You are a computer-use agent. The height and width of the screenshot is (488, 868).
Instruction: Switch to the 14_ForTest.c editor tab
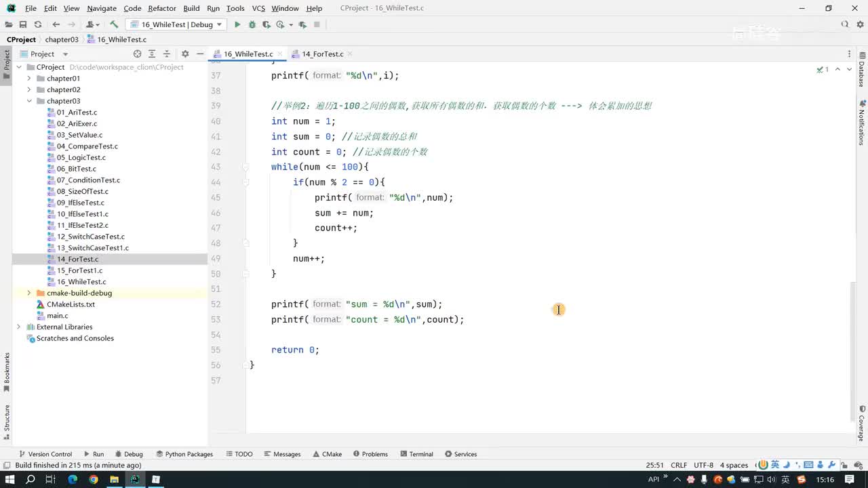click(x=322, y=54)
